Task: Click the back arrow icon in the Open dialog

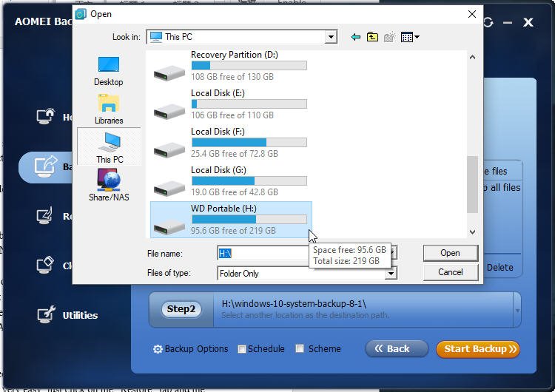Action: 356,37
